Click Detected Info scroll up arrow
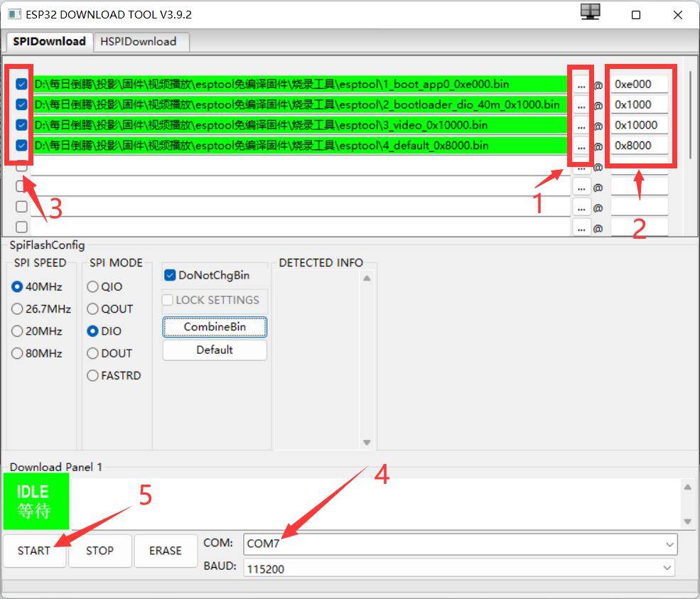This screenshot has width=700, height=599. [367, 278]
